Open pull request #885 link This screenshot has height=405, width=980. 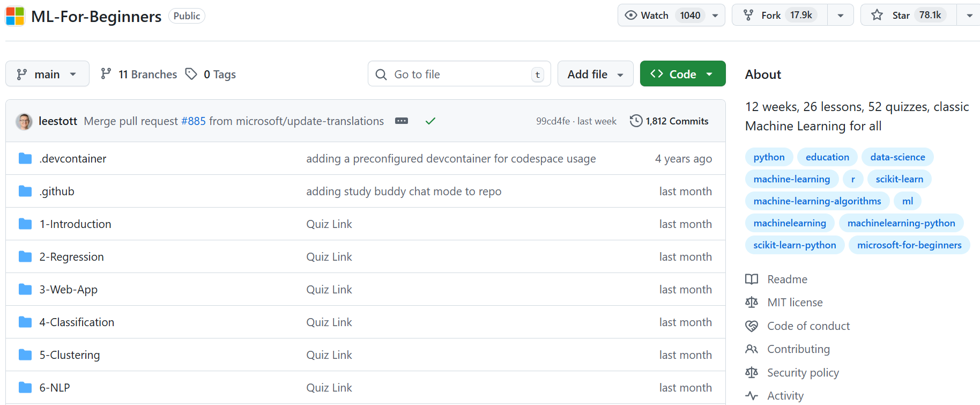(194, 121)
